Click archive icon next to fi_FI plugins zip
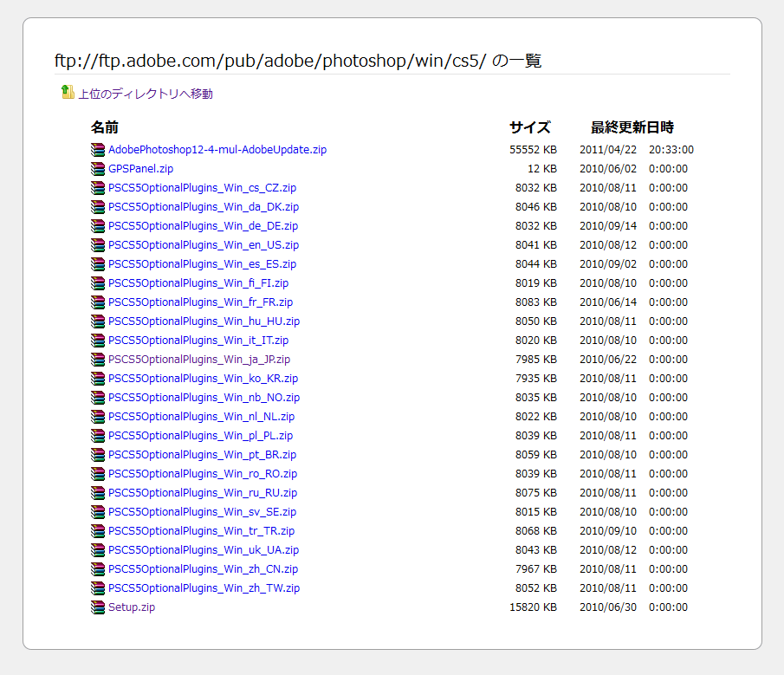784x675 pixels. click(98, 282)
